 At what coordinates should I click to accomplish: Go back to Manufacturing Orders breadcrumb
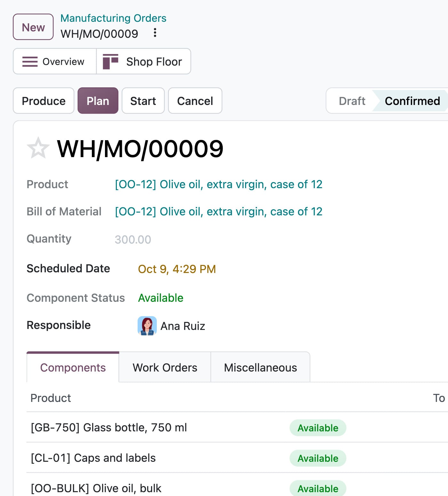[x=113, y=18]
